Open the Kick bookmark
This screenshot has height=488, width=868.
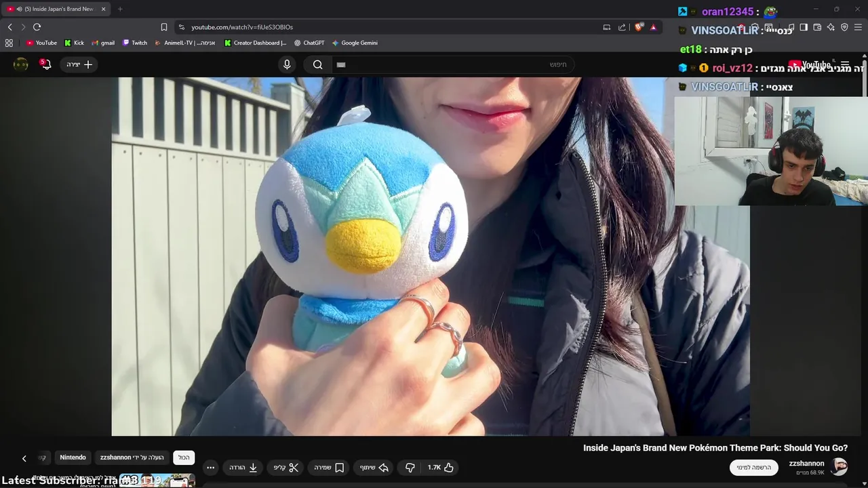[74, 43]
